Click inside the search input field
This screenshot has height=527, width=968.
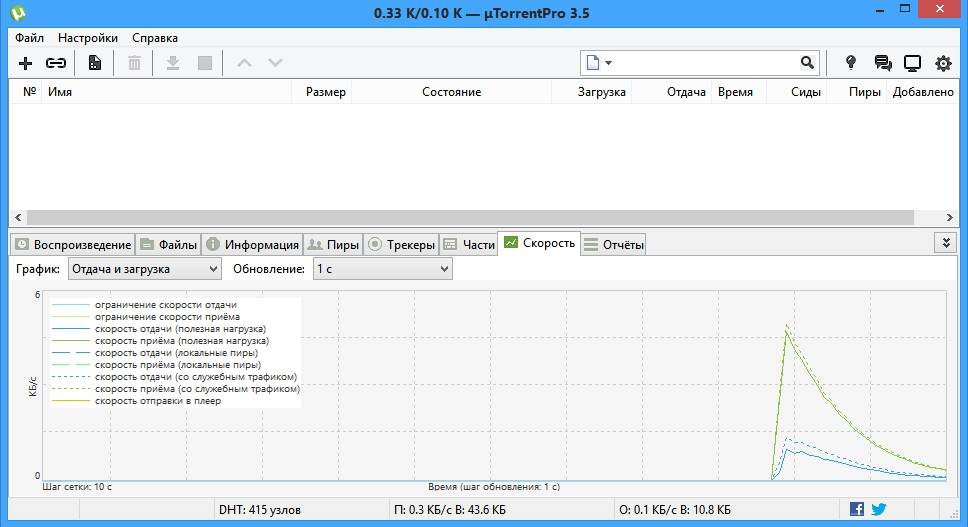tap(706, 62)
